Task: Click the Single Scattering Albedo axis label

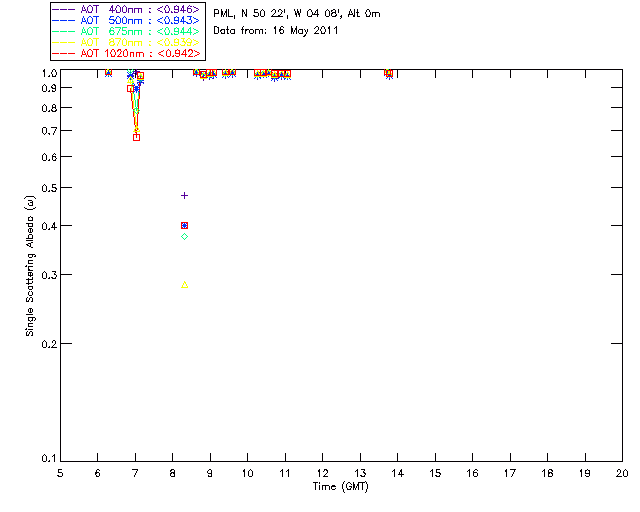Action: 30,266
